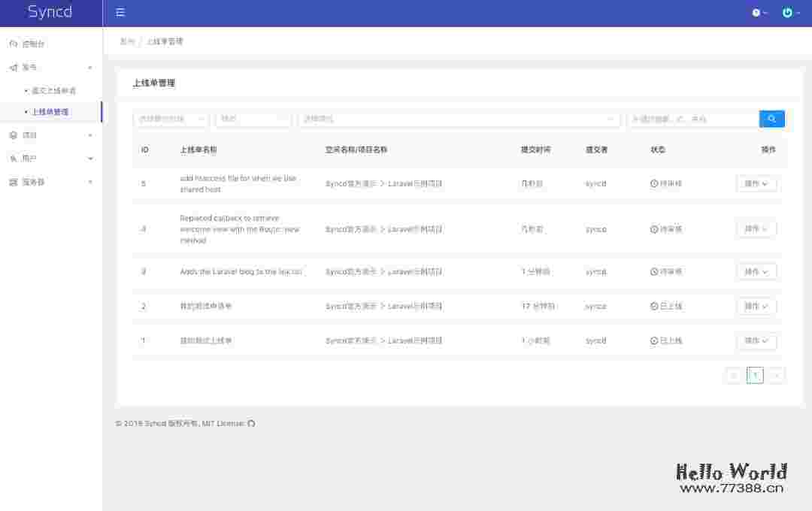812x511 pixels.
Task: Collapse the 发布 sidebar section
Action: 51,68
